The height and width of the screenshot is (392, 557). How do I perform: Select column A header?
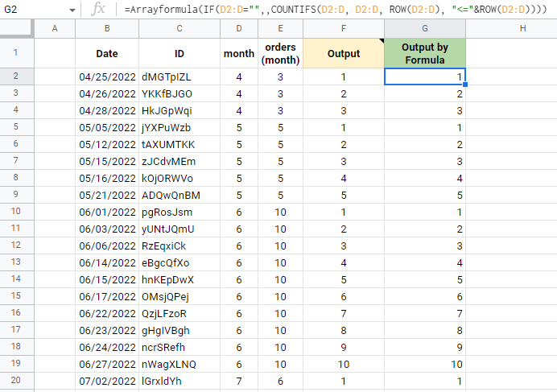click(55, 28)
